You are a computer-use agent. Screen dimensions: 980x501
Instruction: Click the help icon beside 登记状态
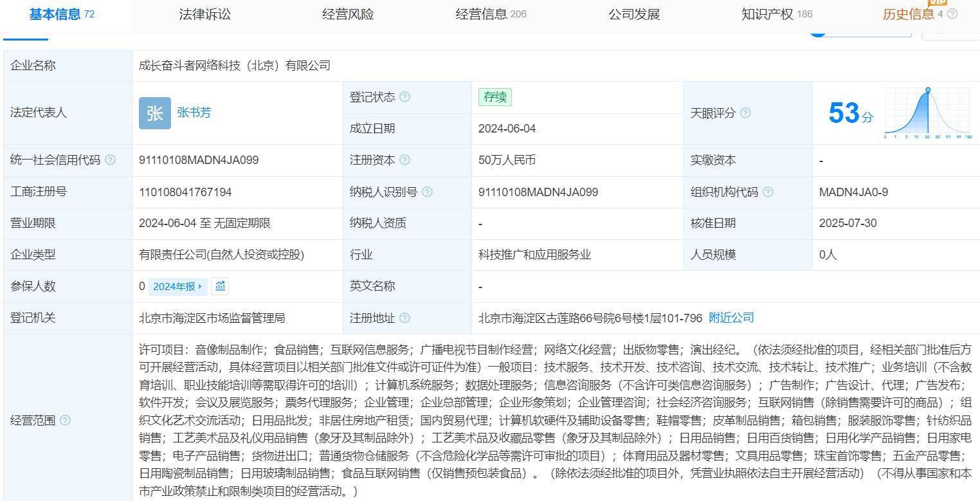point(405,96)
